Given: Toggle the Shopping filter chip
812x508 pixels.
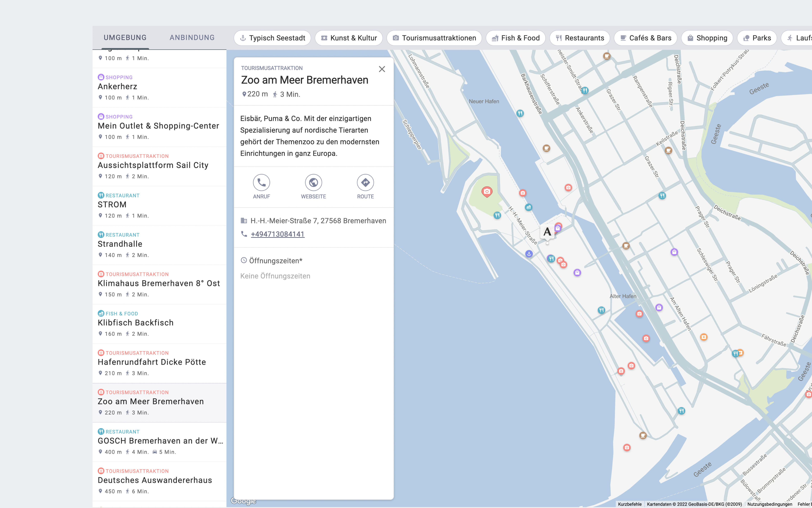Looking at the screenshot, I should point(707,38).
